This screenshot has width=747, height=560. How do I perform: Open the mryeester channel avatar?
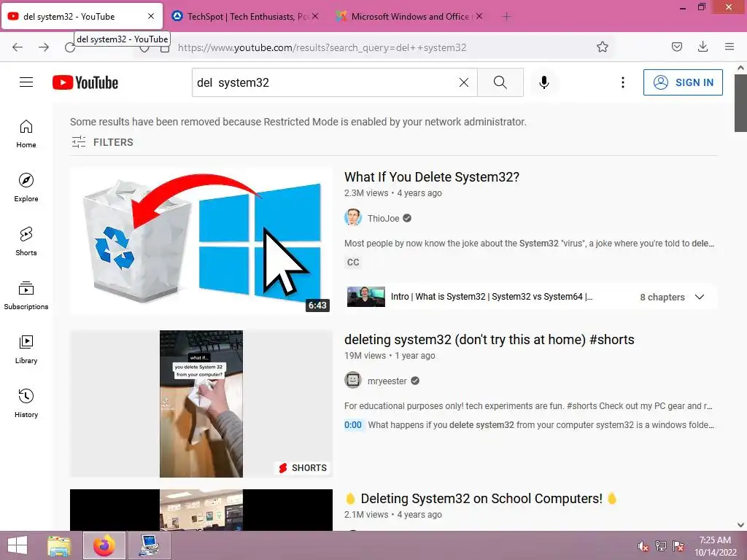click(353, 381)
